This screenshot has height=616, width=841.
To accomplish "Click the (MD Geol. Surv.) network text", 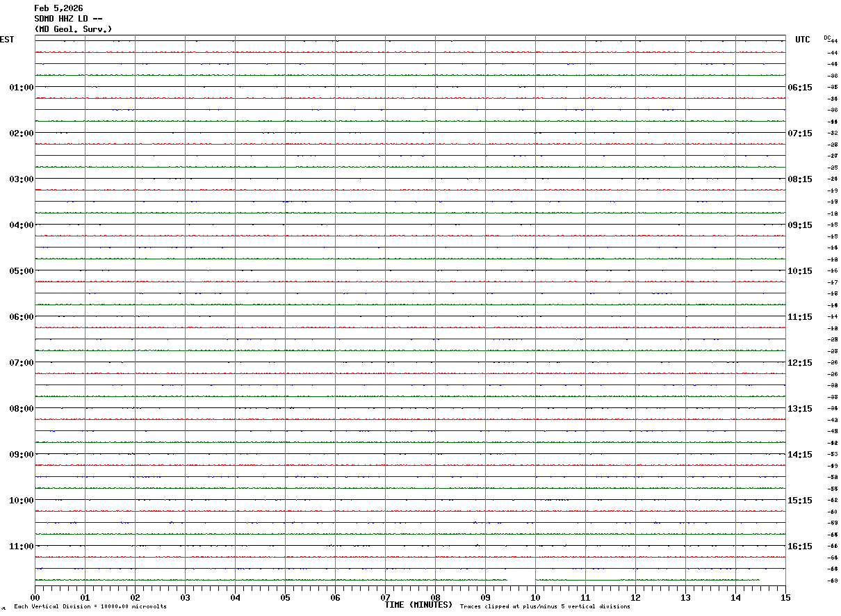I will coord(73,29).
